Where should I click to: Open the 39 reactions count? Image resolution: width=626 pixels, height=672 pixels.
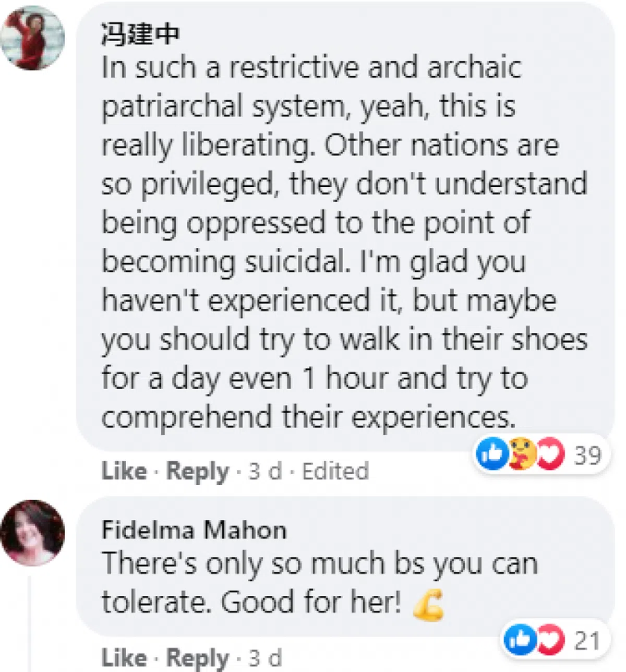[x=587, y=455]
